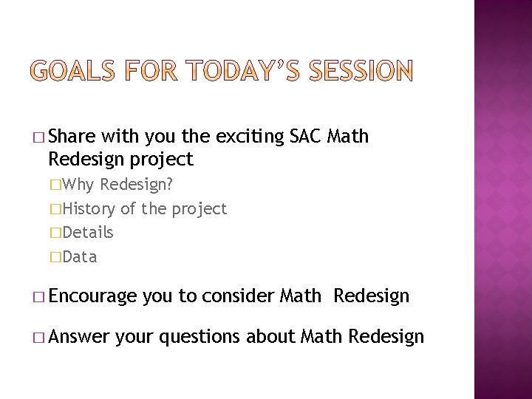Click the yellow bullet beside 'Data'
532x399 pixels.
(55, 257)
